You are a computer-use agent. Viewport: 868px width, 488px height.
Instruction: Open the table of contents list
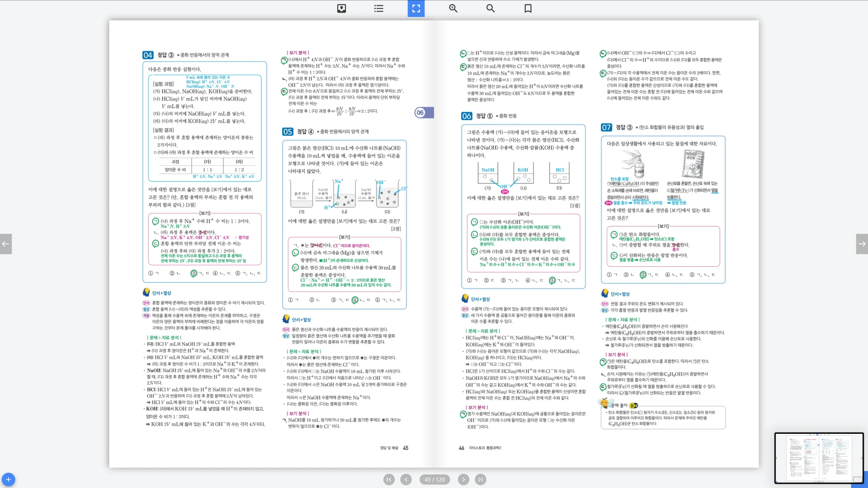tap(379, 8)
